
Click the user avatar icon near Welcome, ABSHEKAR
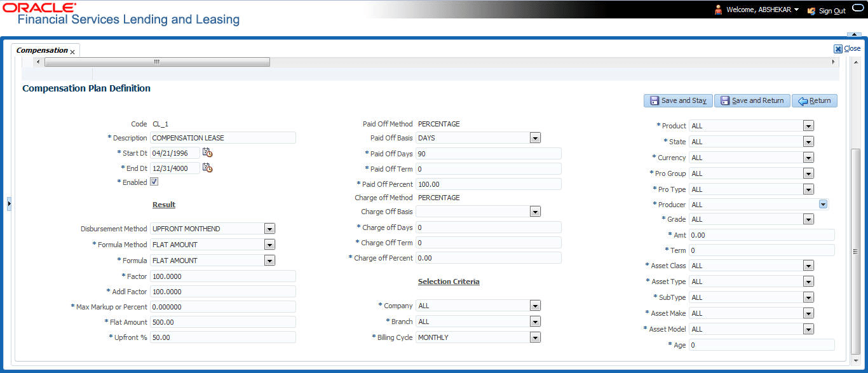coord(717,10)
